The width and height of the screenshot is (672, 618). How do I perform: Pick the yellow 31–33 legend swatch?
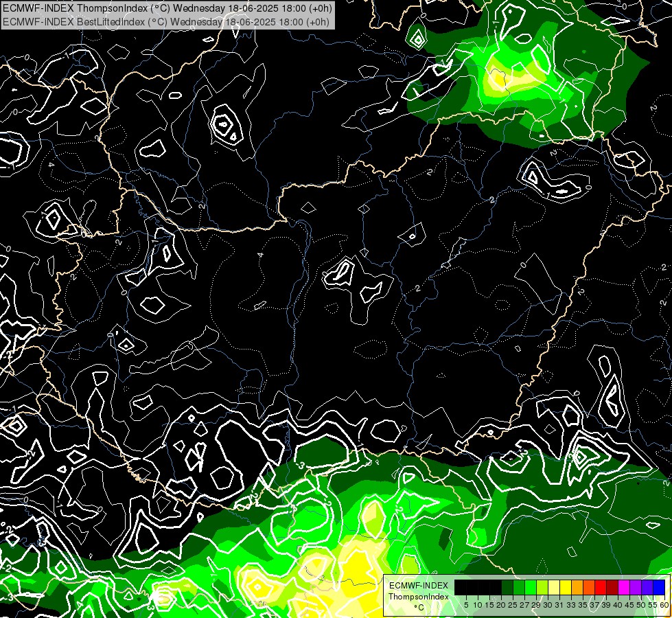point(566,588)
